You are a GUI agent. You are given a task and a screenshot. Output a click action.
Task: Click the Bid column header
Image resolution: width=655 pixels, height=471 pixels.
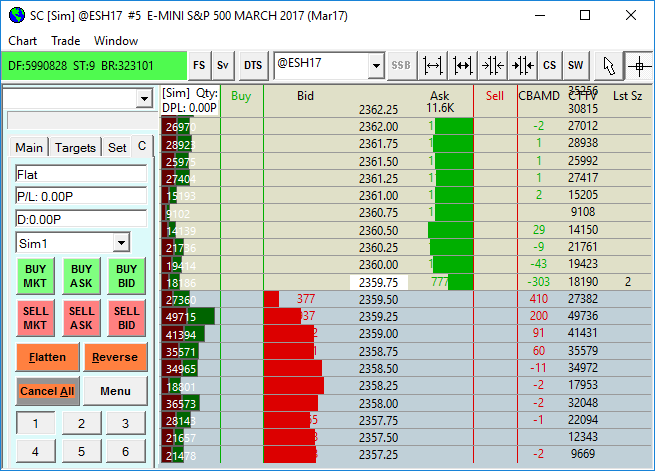(x=305, y=96)
